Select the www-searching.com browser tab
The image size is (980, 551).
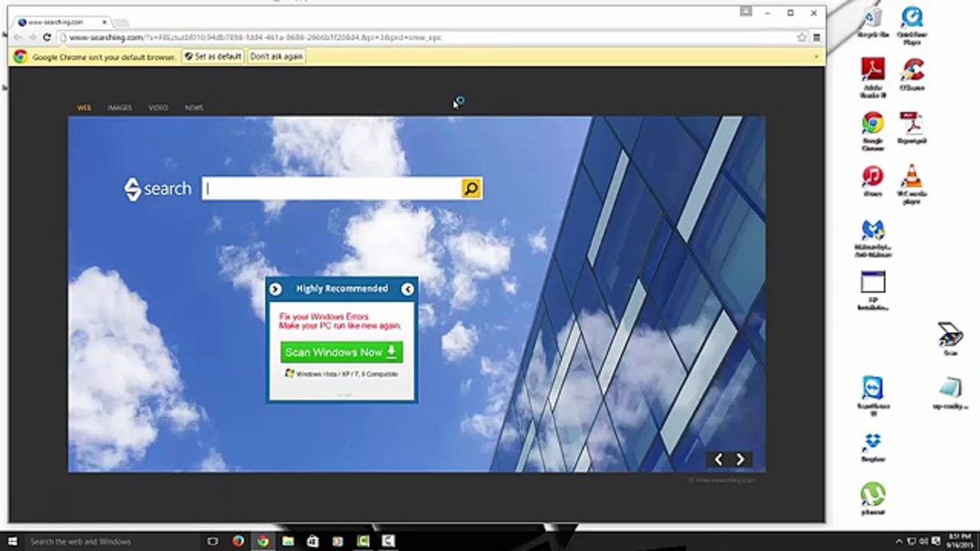pyautogui.click(x=61, y=22)
